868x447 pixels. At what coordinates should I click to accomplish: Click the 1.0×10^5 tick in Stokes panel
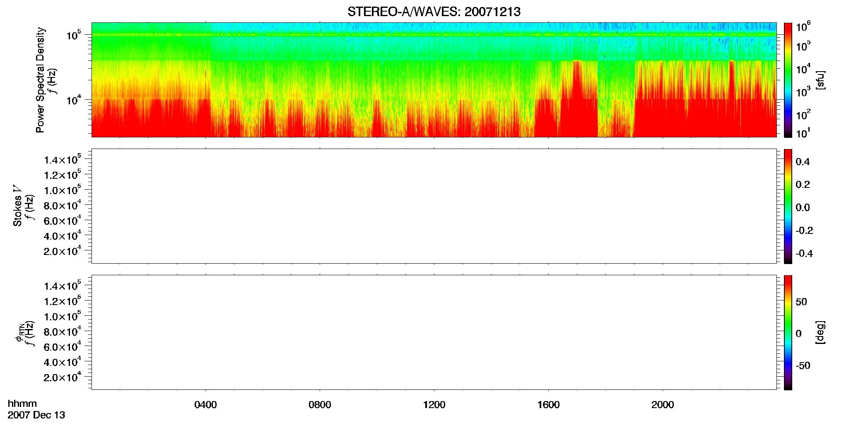pos(63,190)
